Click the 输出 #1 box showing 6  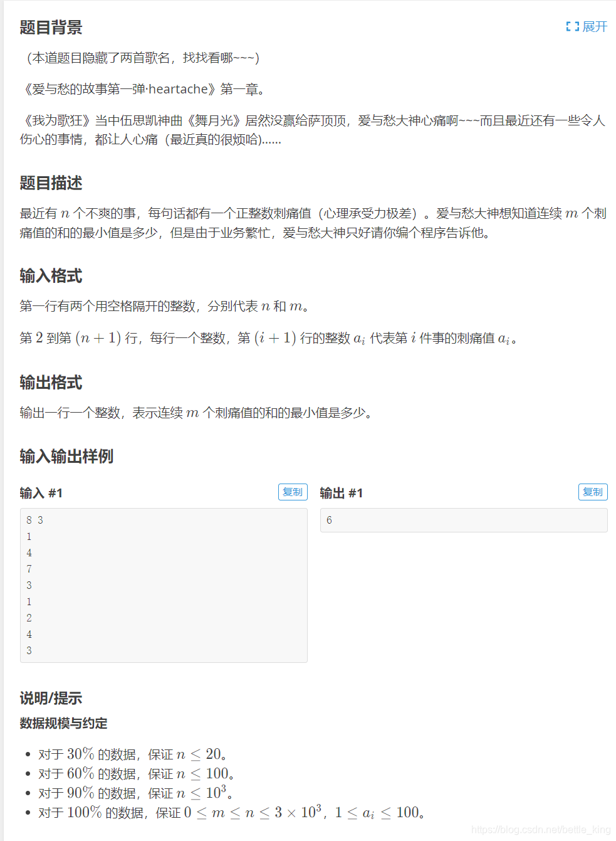[464, 520]
